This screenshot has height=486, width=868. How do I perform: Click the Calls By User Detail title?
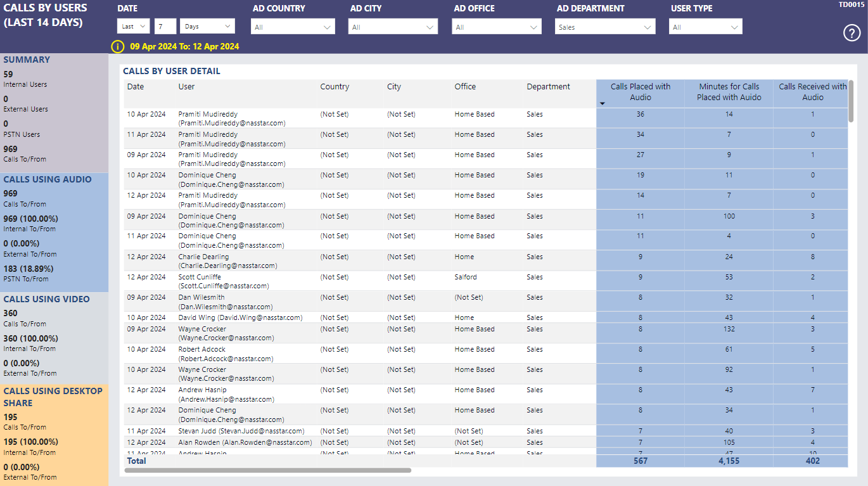coord(172,71)
